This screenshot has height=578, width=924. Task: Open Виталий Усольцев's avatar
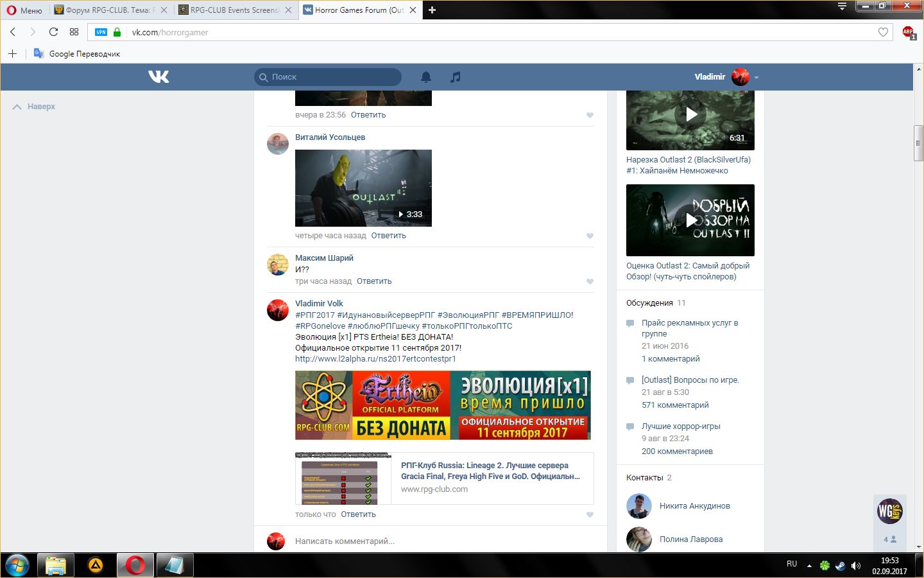[278, 144]
